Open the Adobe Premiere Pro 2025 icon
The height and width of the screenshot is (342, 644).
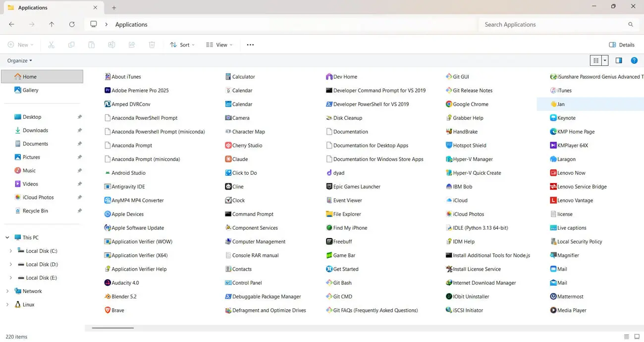coord(107,91)
